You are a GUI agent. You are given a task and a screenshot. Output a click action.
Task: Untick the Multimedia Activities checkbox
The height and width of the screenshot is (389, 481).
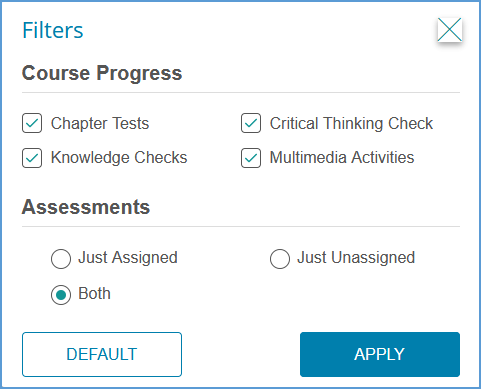coord(251,158)
